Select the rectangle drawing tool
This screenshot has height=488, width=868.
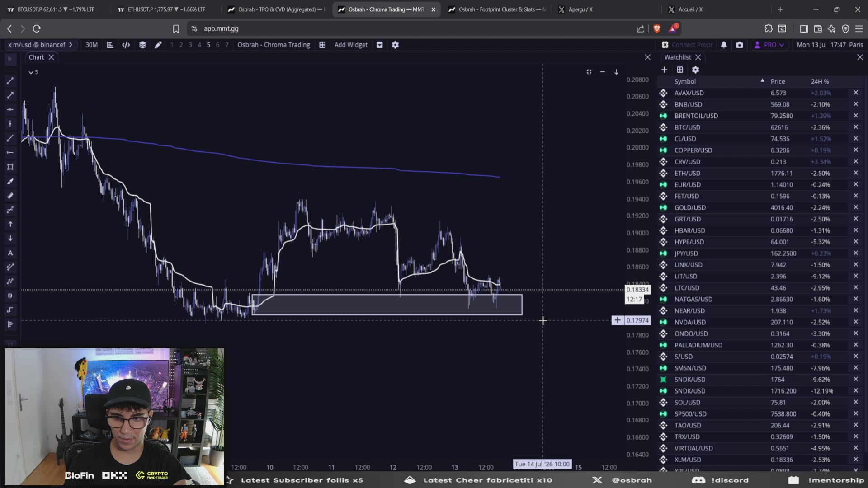pos(10,167)
